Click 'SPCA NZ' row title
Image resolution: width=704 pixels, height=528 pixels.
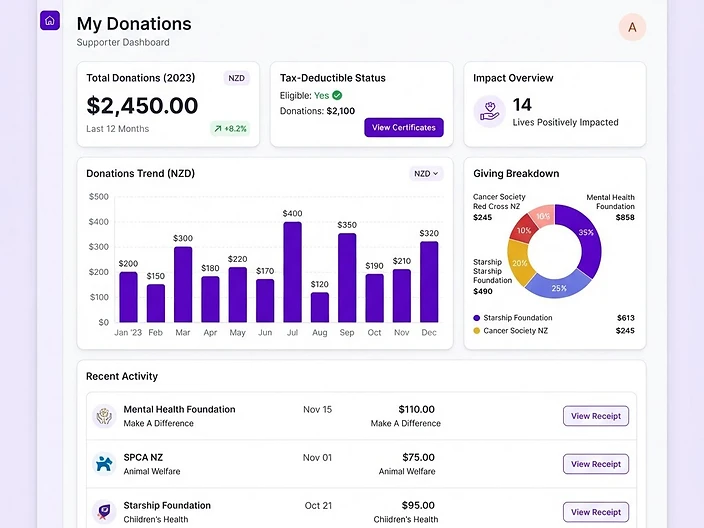tap(143, 458)
